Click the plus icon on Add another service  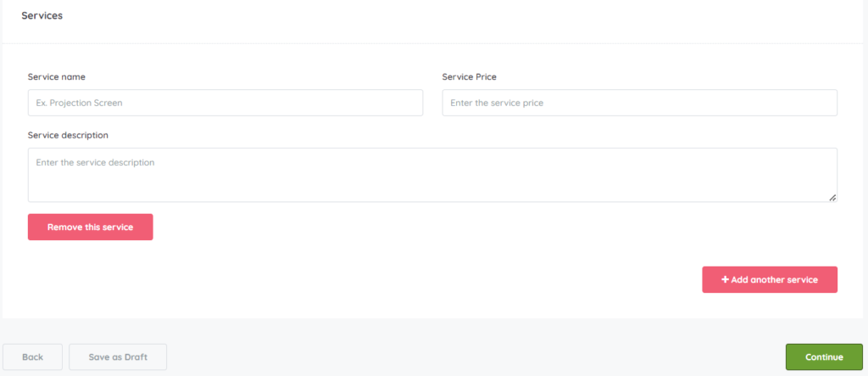[725, 279]
